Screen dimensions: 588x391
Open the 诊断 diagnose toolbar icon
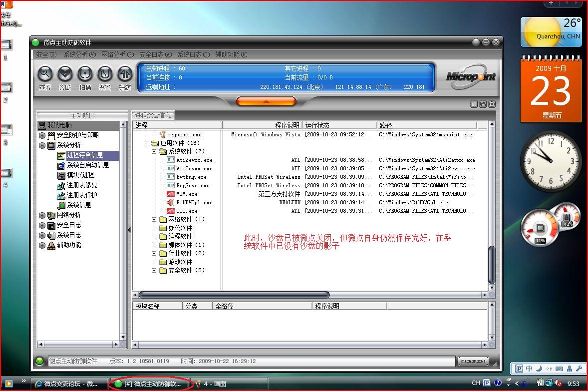point(65,74)
